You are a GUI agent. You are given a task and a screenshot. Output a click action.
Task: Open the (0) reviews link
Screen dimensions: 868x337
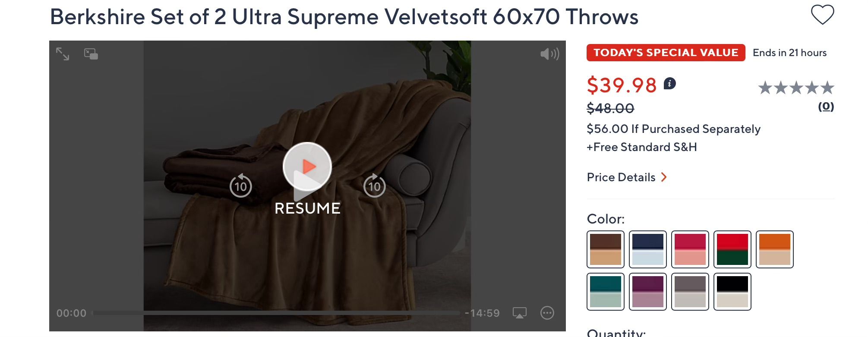point(826,107)
